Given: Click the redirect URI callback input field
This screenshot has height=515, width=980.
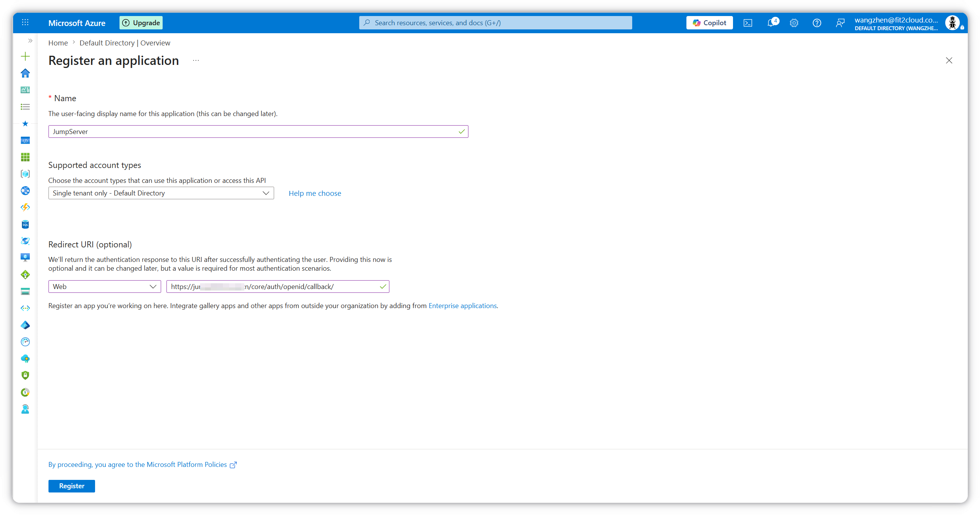Looking at the screenshot, I should pyautogui.click(x=278, y=287).
